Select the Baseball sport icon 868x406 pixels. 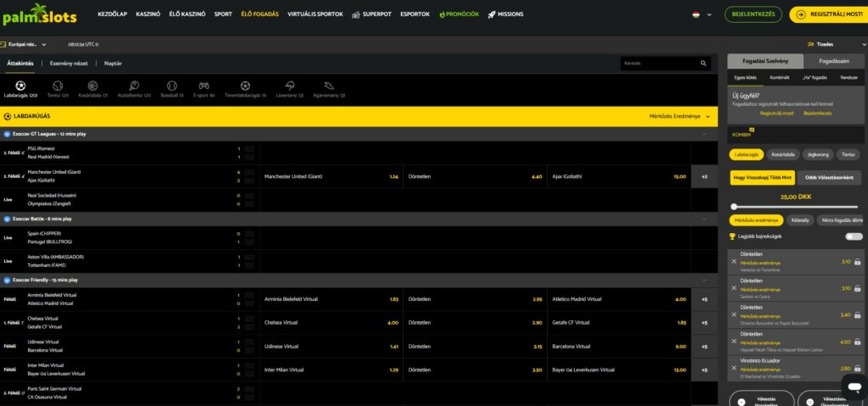tap(171, 86)
